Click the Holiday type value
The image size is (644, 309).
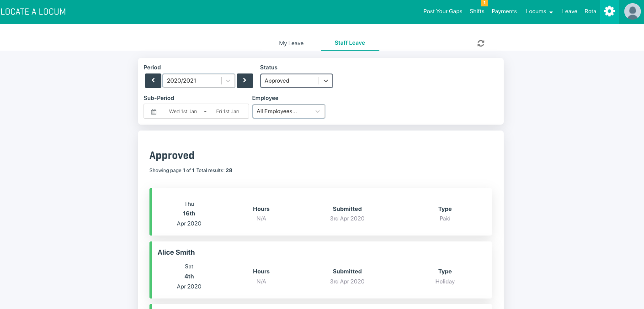point(445,282)
